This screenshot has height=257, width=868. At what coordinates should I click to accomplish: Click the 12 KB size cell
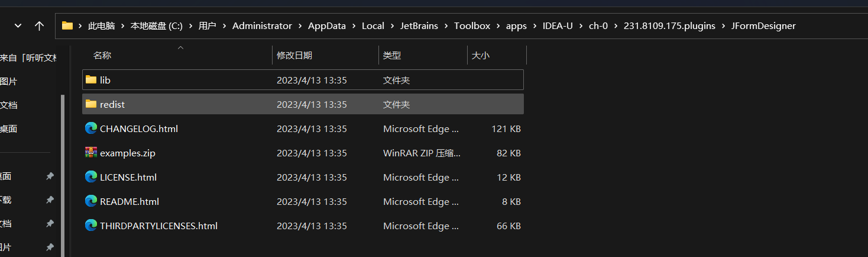[x=509, y=177]
